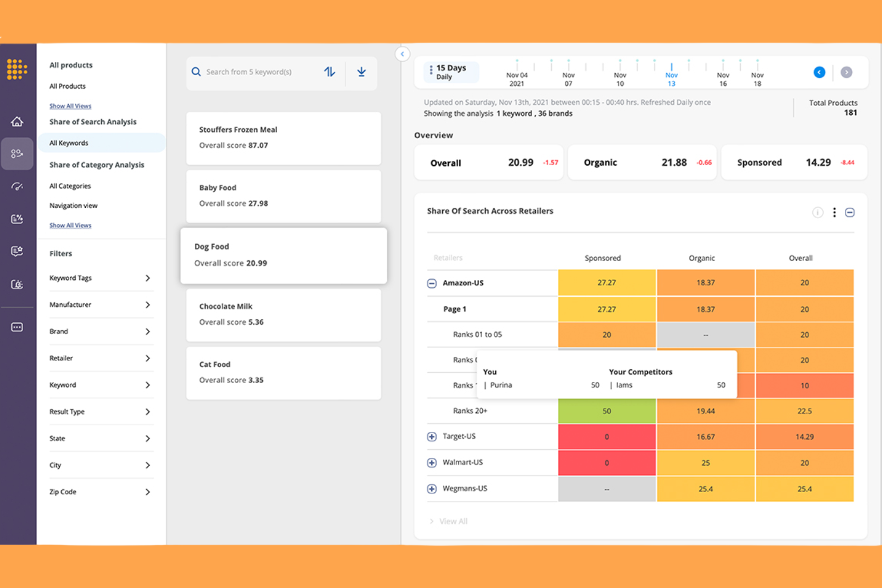Collapse the Amazon-US retailer row
The height and width of the screenshot is (588, 882).
(431, 283)
